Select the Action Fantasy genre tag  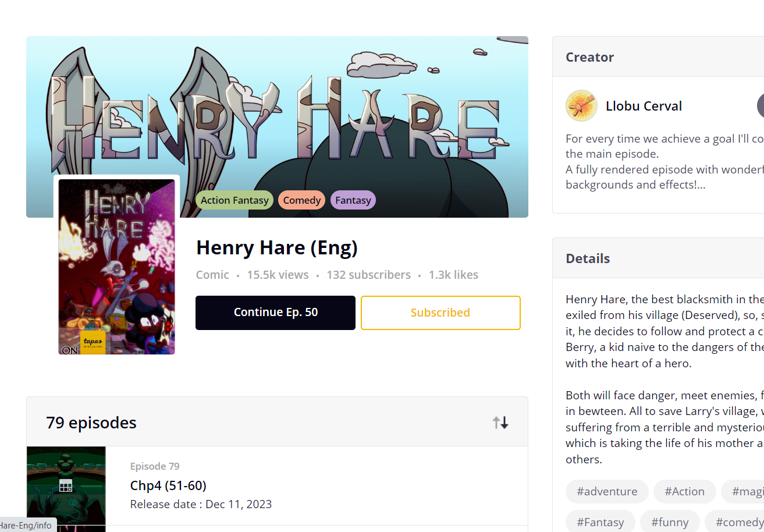coord(234,200)
